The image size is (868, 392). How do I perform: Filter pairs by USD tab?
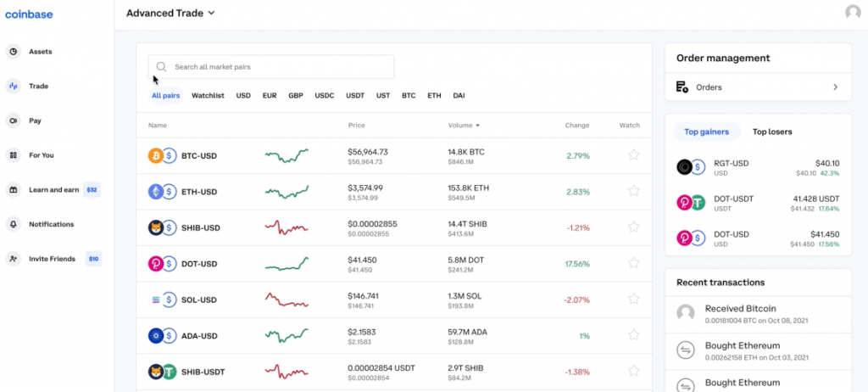tap(243, 95)
